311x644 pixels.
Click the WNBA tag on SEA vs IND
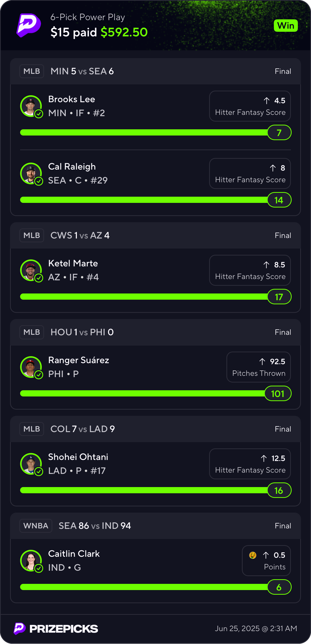click(36, 526)
